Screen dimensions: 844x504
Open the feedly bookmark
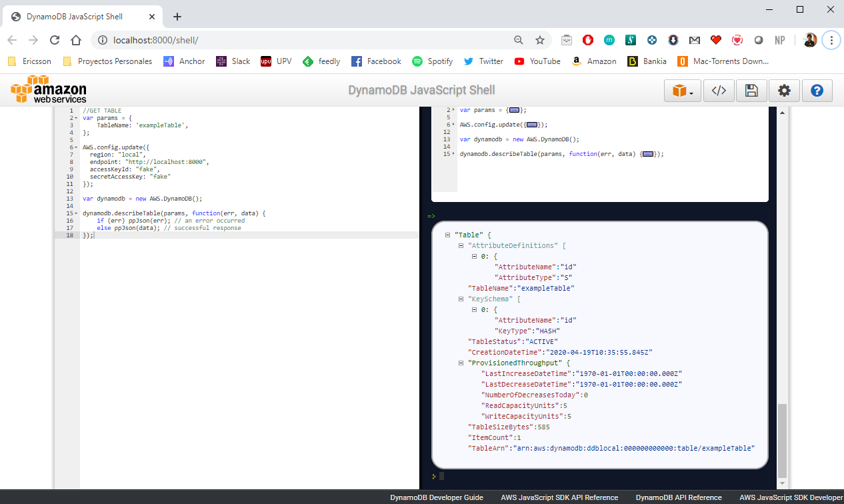tap(321, 61)
